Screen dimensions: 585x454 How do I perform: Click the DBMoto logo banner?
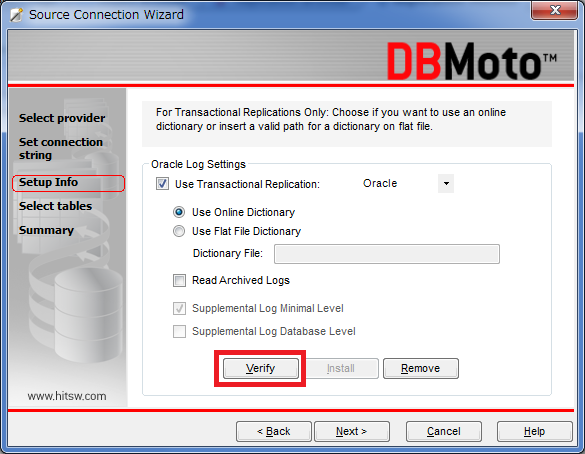click(x=472, y=61)
